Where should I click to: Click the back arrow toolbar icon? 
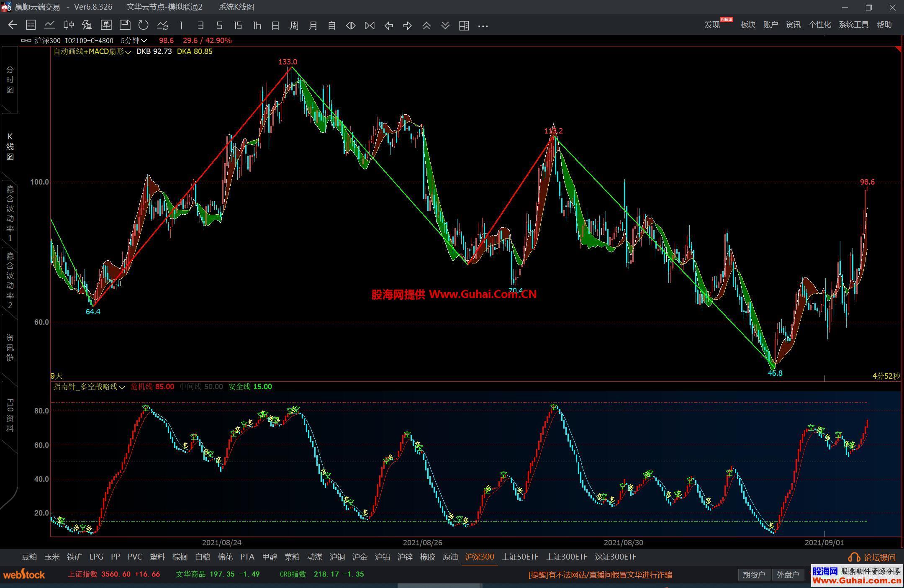(13, 26)
